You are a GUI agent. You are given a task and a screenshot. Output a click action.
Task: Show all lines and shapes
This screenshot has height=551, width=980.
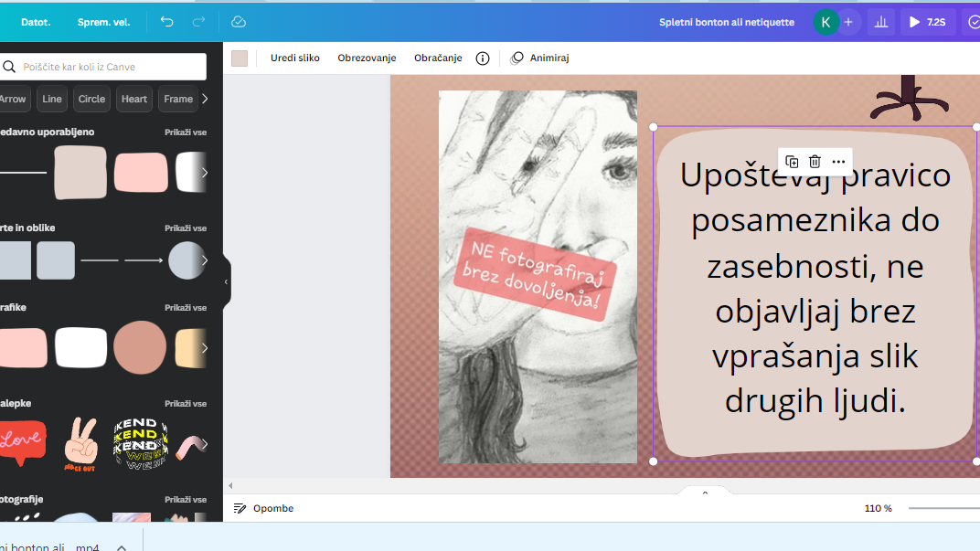click(x=186, y=228)
